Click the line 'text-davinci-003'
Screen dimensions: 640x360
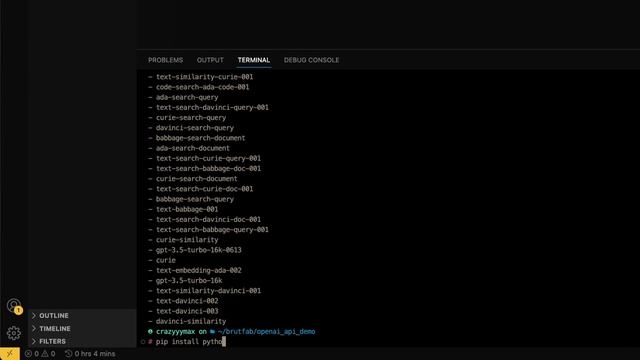(187, 311)
